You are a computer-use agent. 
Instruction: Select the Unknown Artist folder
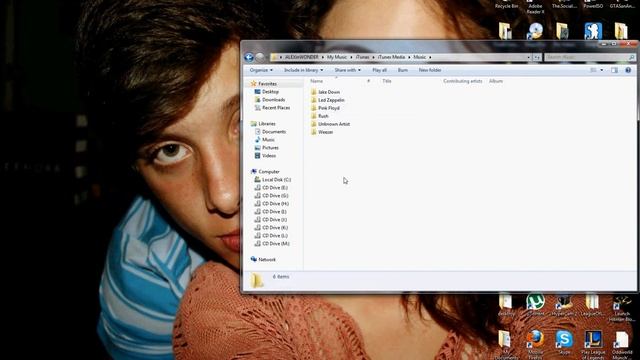pyautogui.click(x=330, y=124)
